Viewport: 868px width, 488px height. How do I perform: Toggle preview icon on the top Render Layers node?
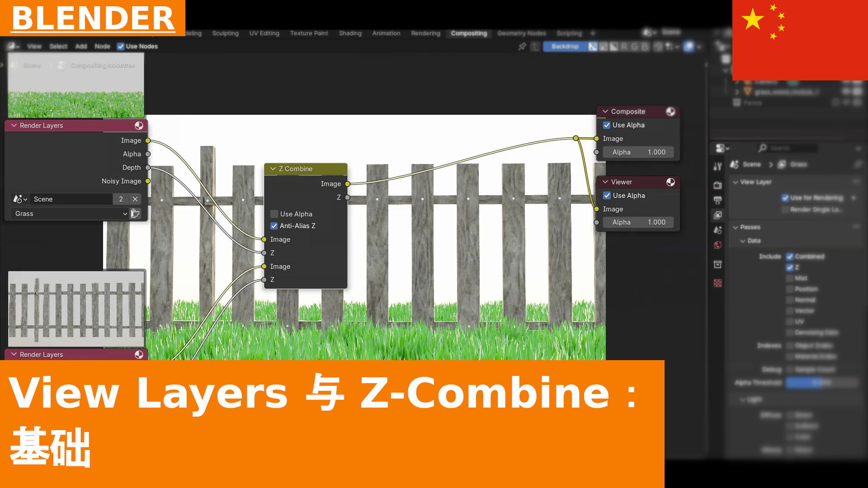(x=139, y=126)
